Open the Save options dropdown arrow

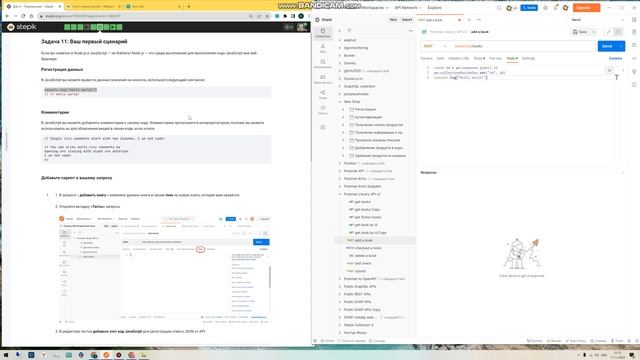pos(594,32)
